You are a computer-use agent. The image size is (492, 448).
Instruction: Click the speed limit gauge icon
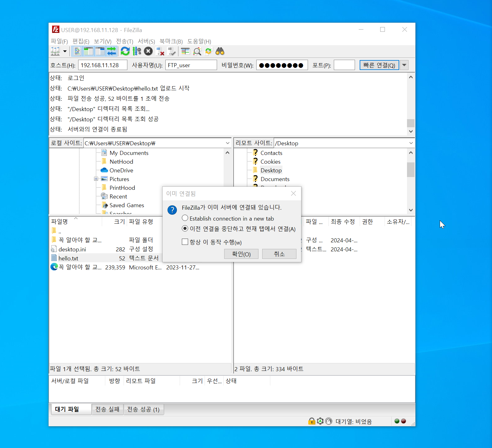pos(329,421)
